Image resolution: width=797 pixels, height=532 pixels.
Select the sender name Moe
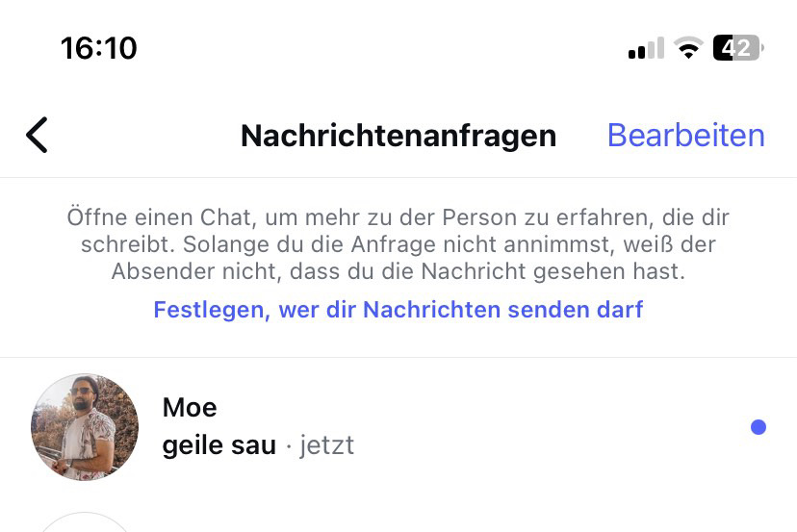point(190,407)
